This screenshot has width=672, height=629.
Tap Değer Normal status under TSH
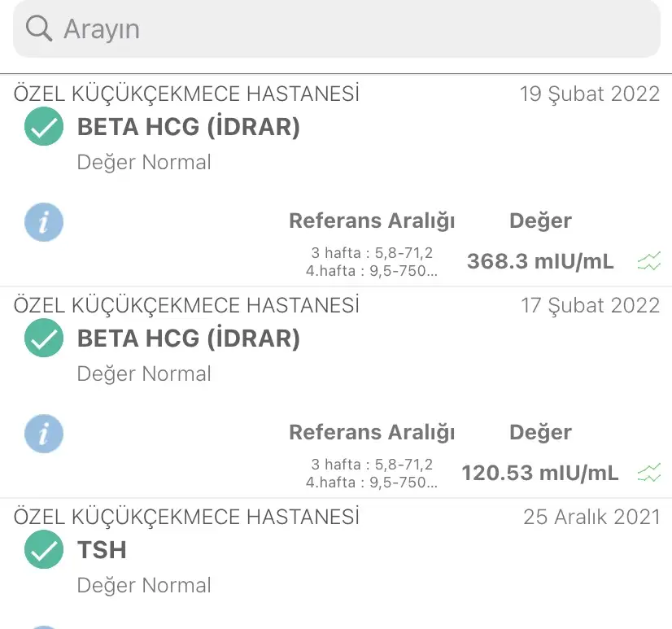tap(144, 585)
